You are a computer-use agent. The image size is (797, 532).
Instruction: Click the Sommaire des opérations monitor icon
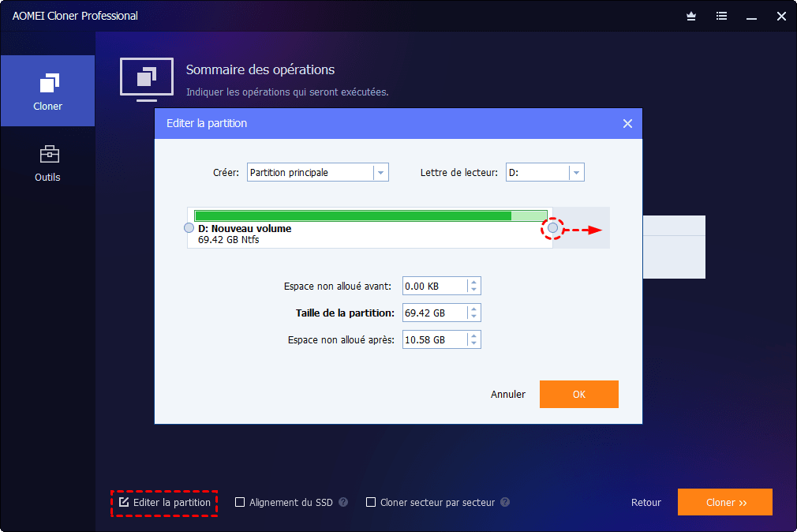[147, 80]
